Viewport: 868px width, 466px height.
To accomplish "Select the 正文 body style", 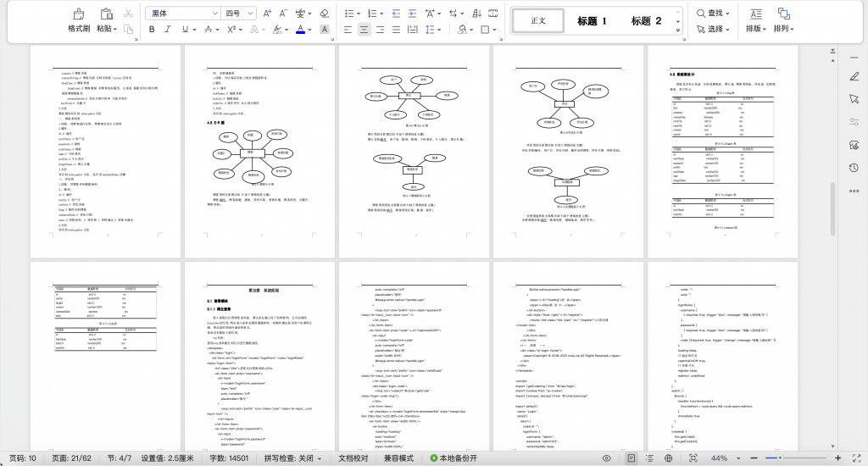I will pos(538,21).
